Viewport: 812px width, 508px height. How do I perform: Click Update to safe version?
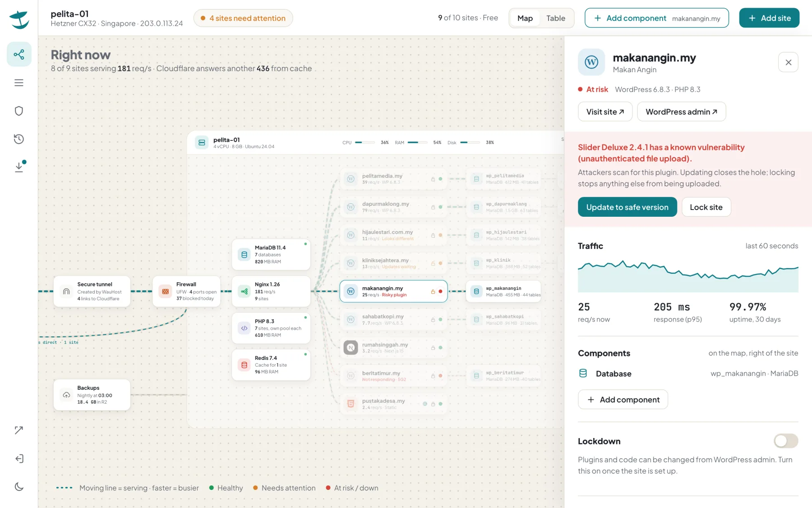click(x=627, y=207)
